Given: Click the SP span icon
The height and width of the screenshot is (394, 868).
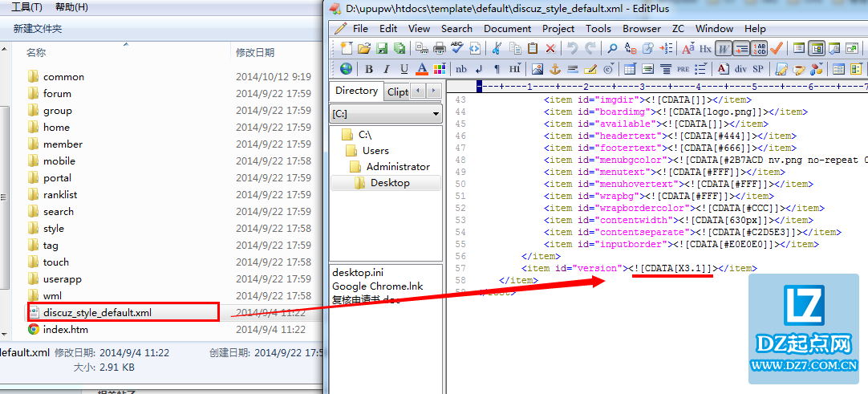Looking at the screenshot, I should [x=758, y=69].
